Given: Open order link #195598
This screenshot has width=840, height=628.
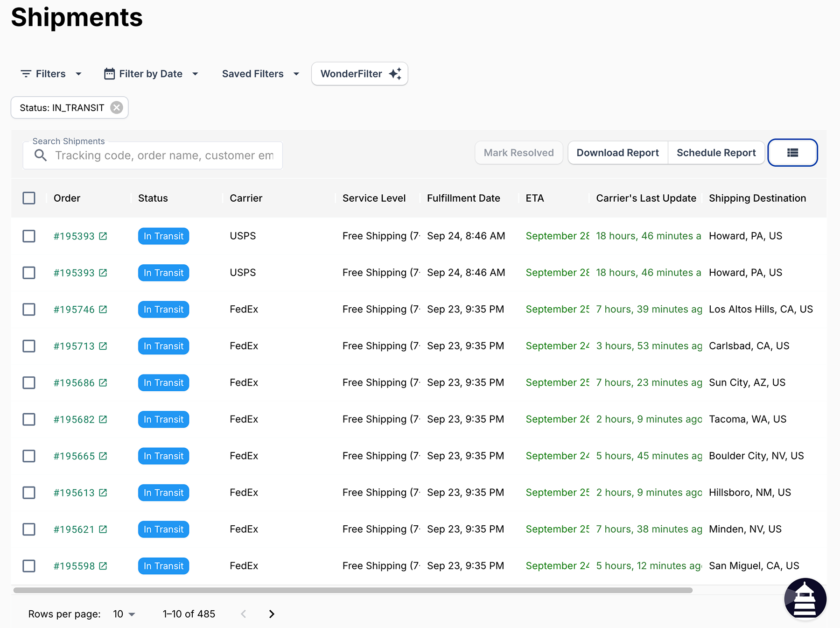Looking at the screenshot, I should (x=74, y=566).
